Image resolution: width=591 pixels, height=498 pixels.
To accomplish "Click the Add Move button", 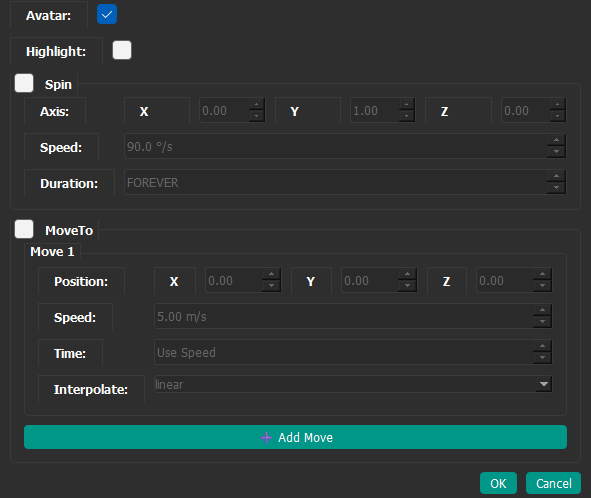I will coord(295,437).
